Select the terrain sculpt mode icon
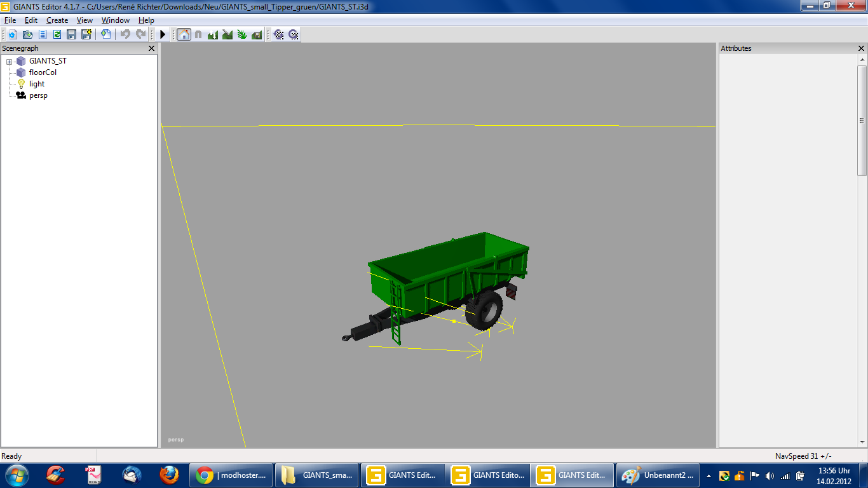 [213, 34]
